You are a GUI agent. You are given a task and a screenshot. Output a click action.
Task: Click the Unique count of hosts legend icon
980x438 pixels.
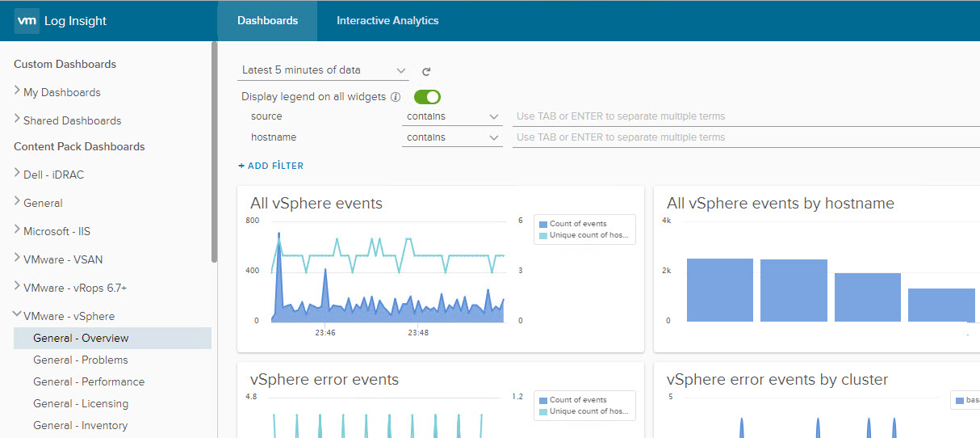pyautogui.click(x=543, y=236)
